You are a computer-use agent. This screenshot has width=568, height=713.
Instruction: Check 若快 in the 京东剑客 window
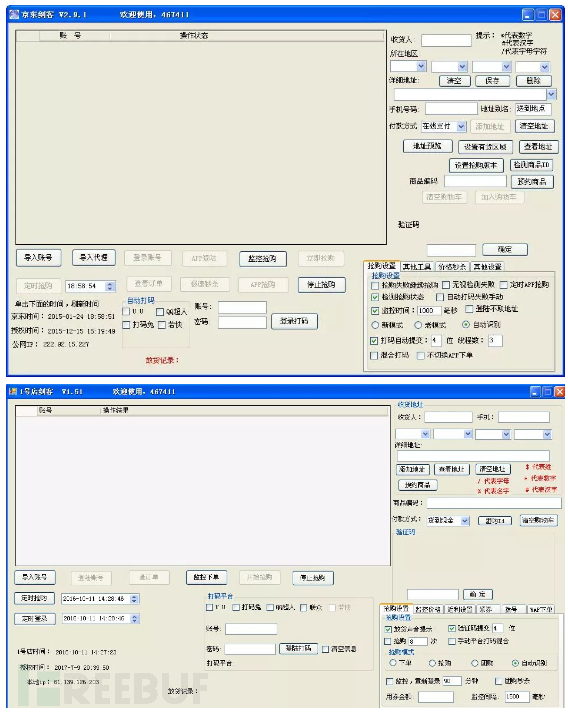tap(162, 325)
